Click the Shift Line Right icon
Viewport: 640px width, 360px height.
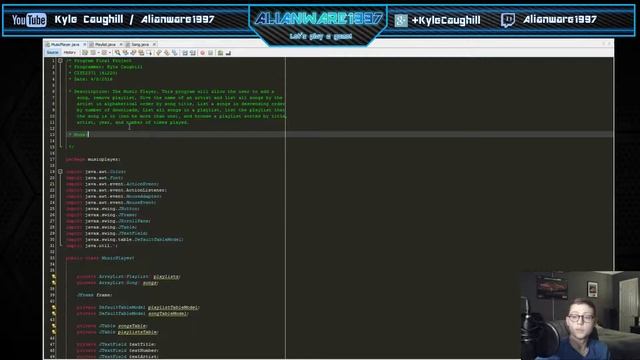pos(193,53)
